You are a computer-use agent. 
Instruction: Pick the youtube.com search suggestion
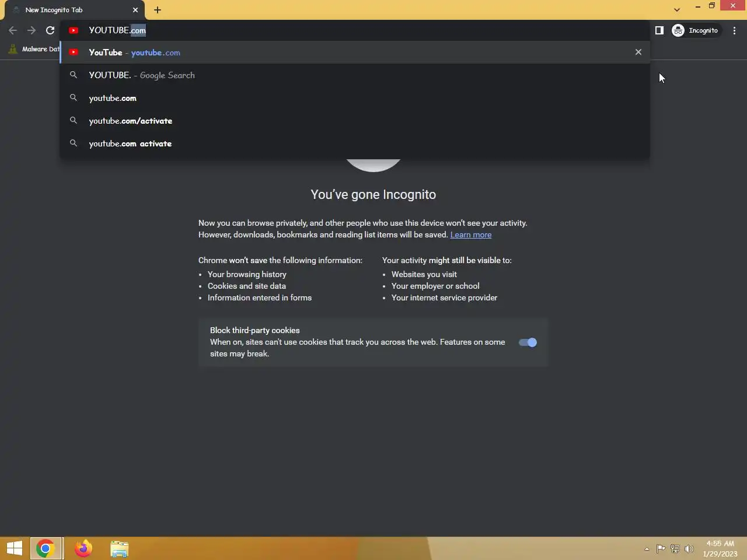click(x=355, y=98)
